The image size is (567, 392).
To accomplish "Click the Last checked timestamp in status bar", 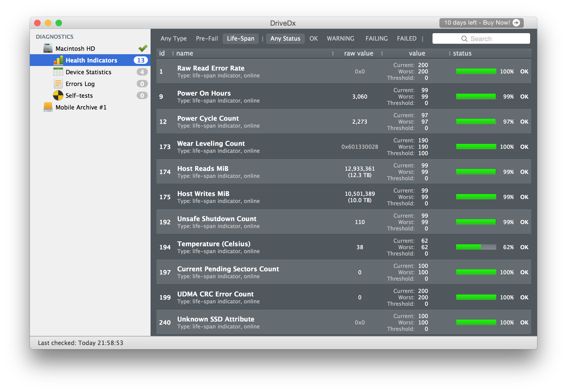I will click(80, 343).
